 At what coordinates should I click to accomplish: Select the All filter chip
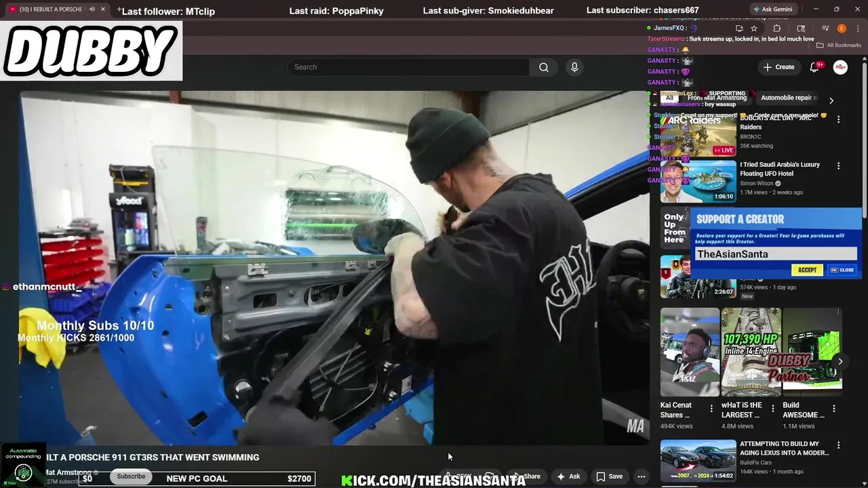[669, 98]
